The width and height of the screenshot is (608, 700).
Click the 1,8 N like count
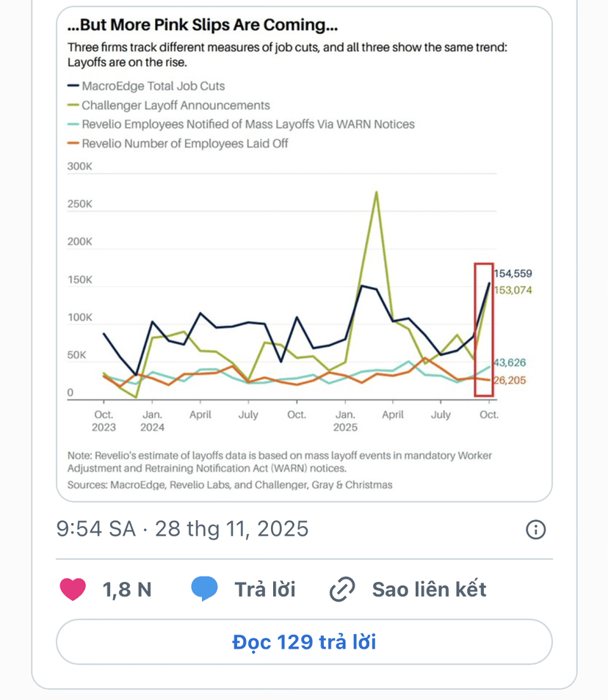(127, 589)
